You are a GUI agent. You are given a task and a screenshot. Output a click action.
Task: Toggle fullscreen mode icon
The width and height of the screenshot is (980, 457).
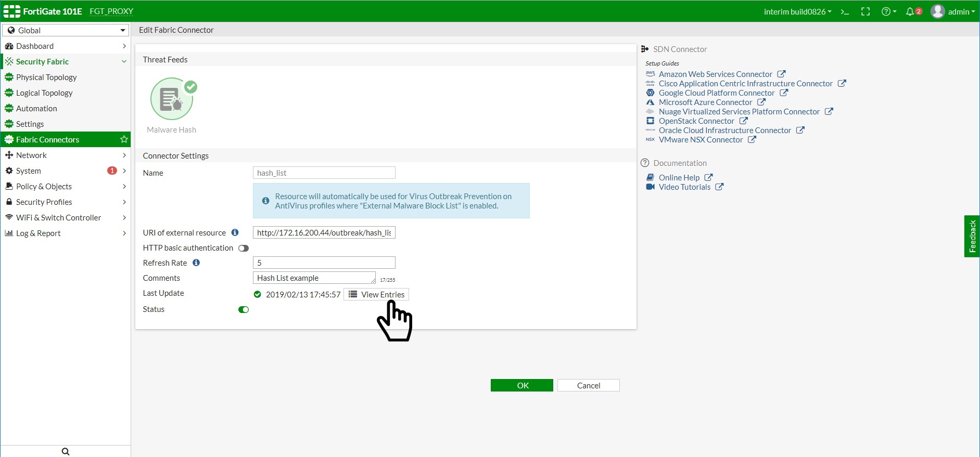click(x=866, y=11)
